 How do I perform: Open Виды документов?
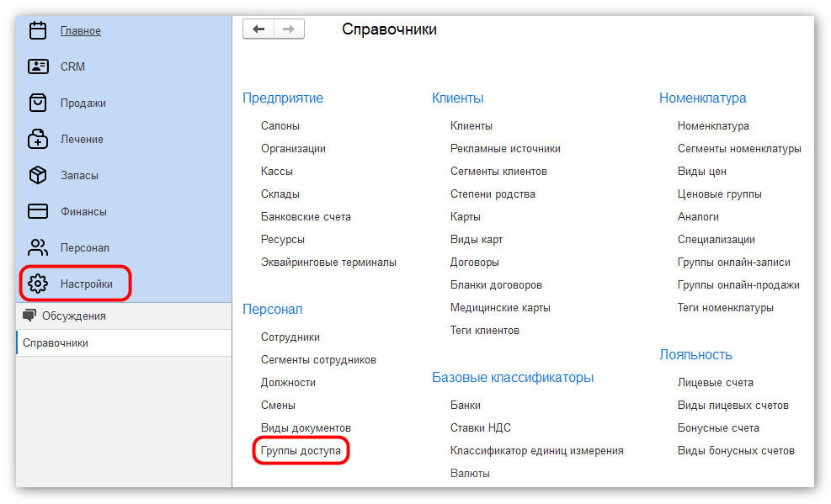click(x=306, y=427)
